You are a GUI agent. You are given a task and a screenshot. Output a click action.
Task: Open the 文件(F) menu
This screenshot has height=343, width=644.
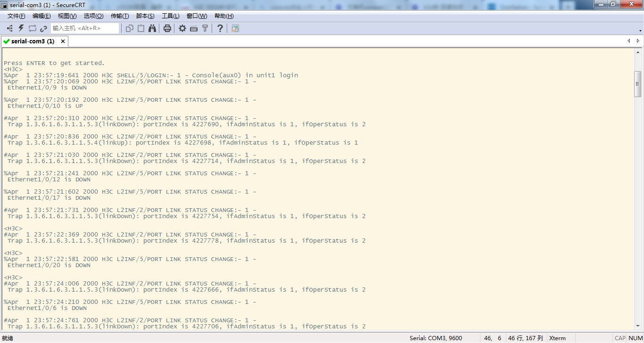(x=17, y=16)
